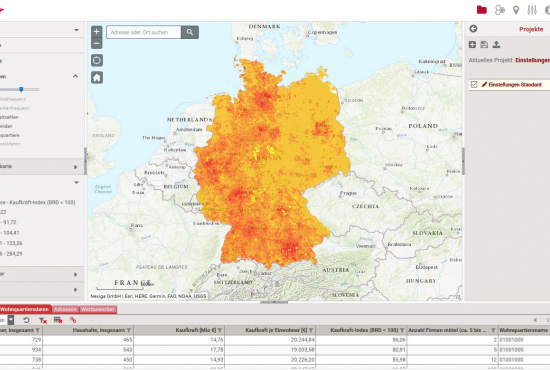Open the top dropdown arrow in left panel
Viewport: 550px width, 370px height.
point(76,30)
